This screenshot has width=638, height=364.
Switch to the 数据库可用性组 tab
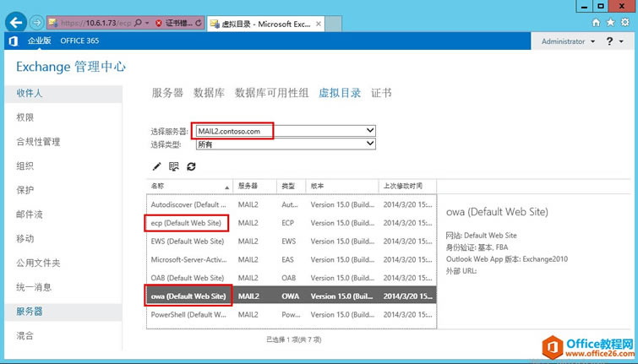271,93
